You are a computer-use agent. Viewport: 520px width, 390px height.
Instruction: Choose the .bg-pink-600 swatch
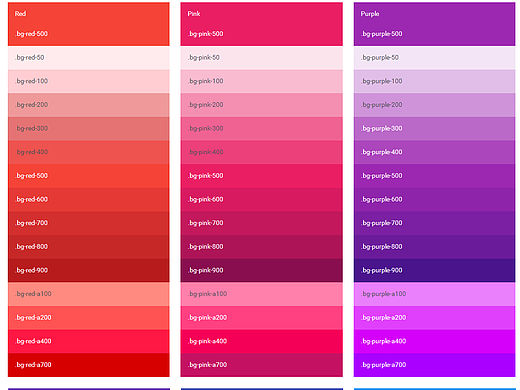coord(261,200)
